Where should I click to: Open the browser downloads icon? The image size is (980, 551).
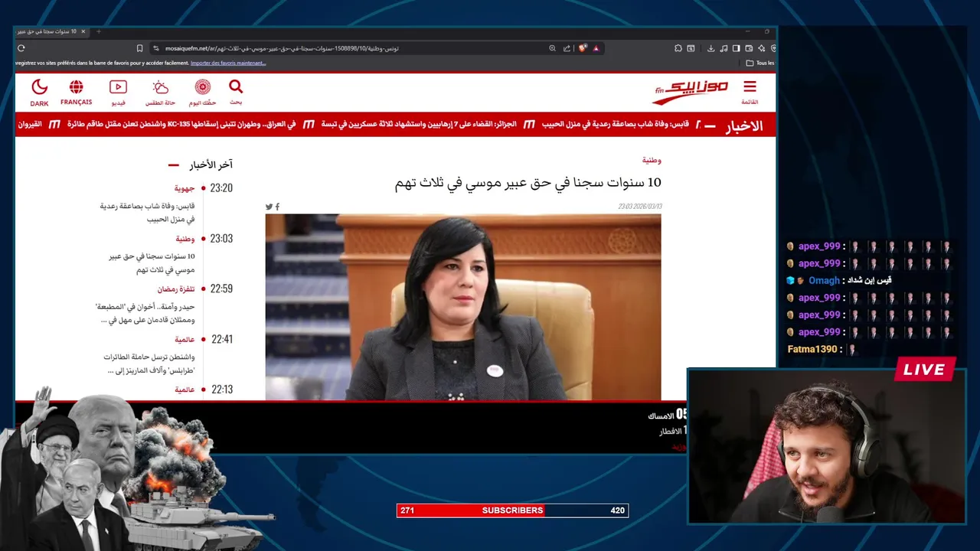710,48
